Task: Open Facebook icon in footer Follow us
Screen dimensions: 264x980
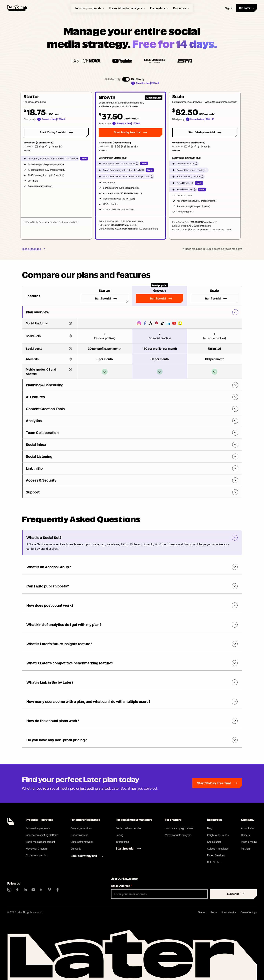Action: (58, 890)
